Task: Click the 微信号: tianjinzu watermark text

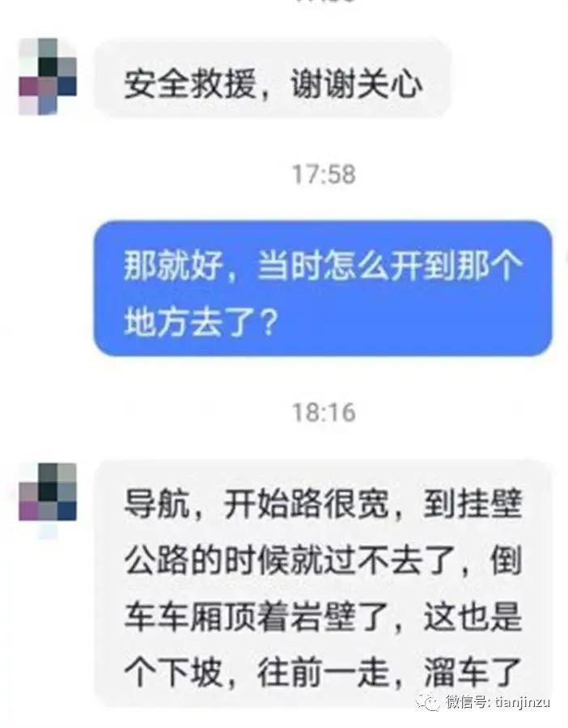Action: coord(498,701)
